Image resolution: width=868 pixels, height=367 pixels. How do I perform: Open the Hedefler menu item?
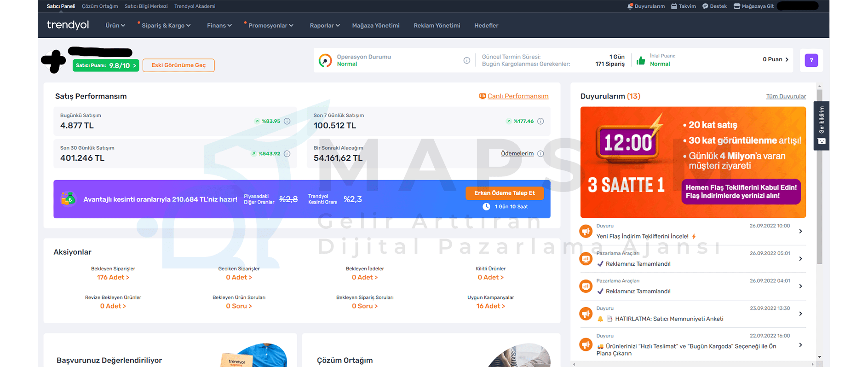486,25
